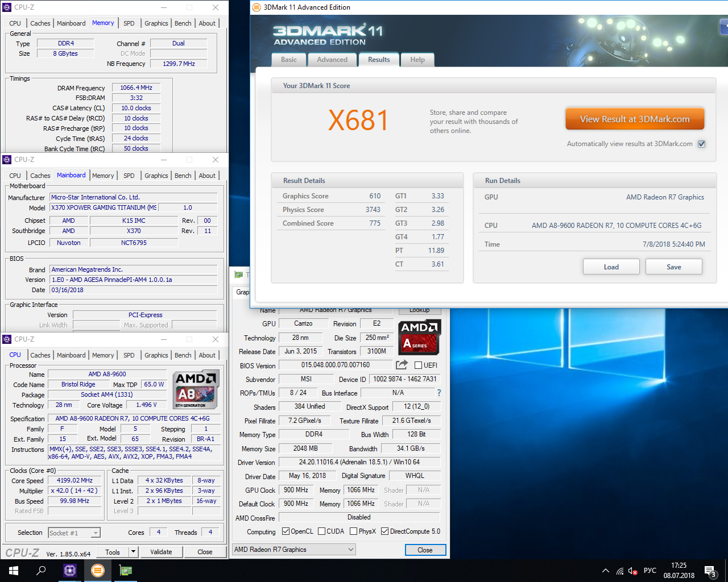Click the GPU-Z BIOS share/export icon
The image size is (728, 582).
402,365
